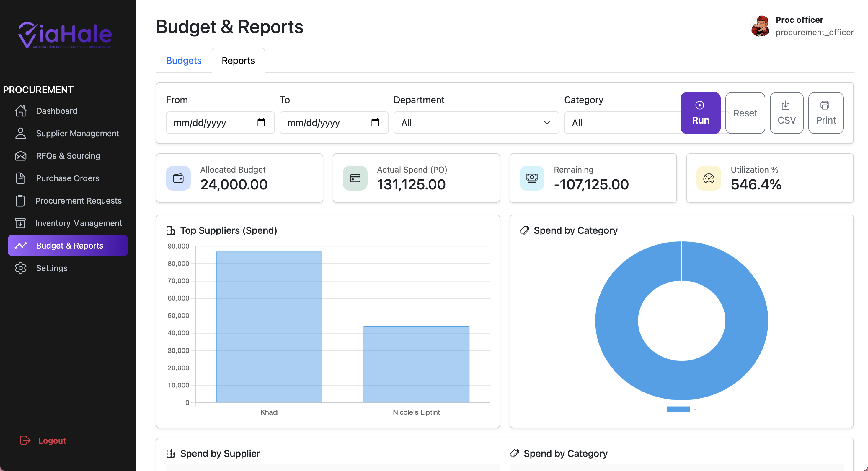The image size is (868, 471).
Task: Click the Khadi bar in chart
Action: pos(269,327)
